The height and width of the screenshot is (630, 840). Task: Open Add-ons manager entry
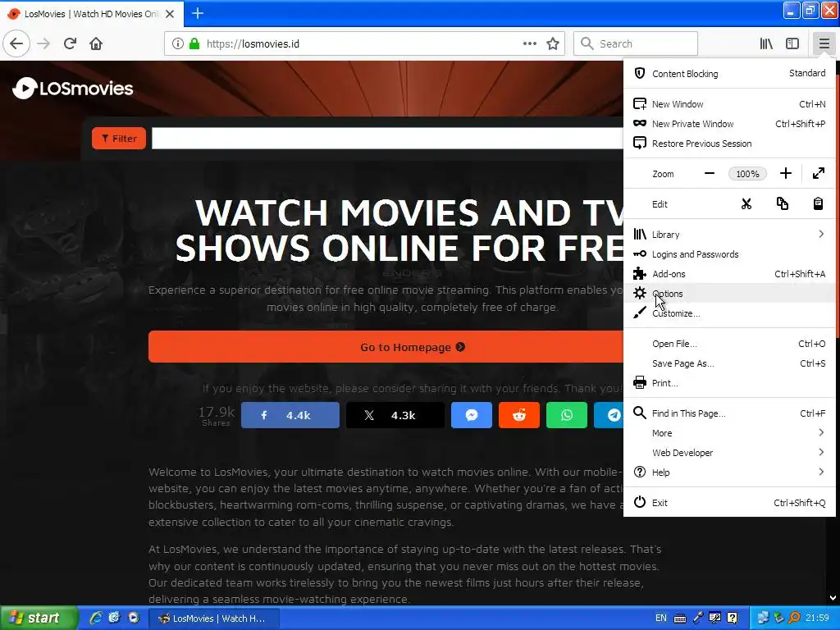(729, 274)
